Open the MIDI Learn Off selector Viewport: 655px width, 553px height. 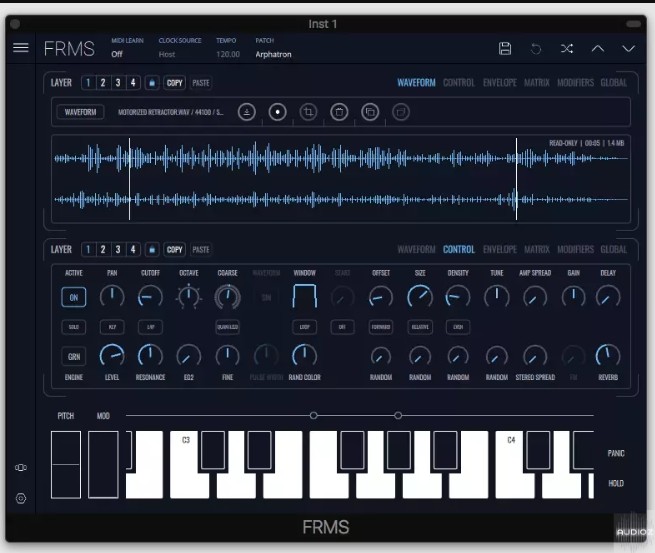(x=117, y=54)
